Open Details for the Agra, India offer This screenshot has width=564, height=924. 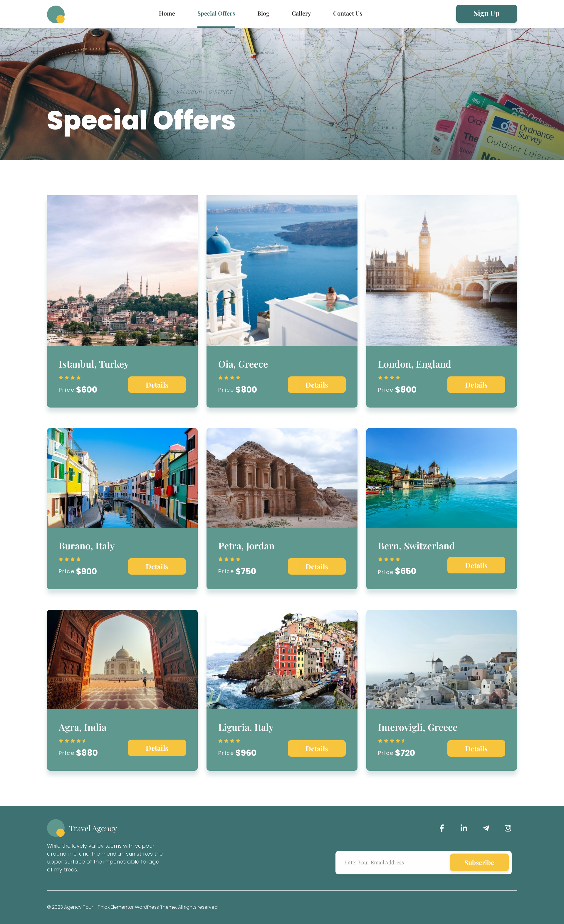point(157,748)
